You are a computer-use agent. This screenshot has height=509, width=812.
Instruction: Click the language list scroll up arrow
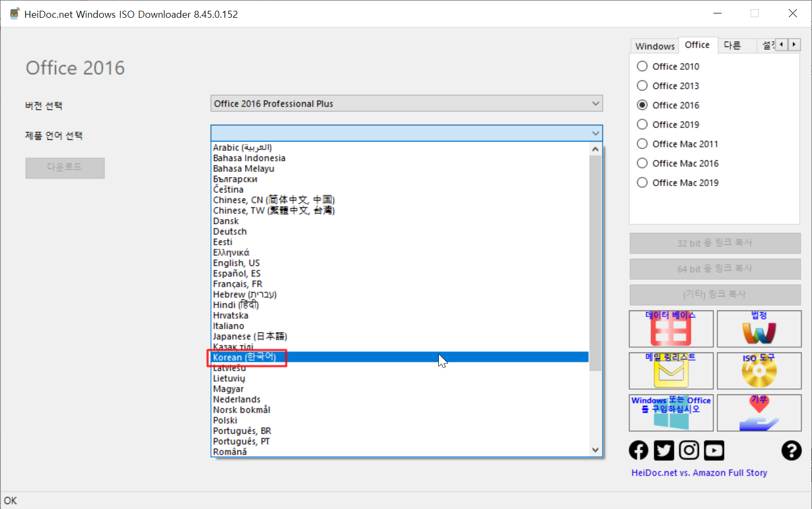pyautogui.click(x=595, y=149)
